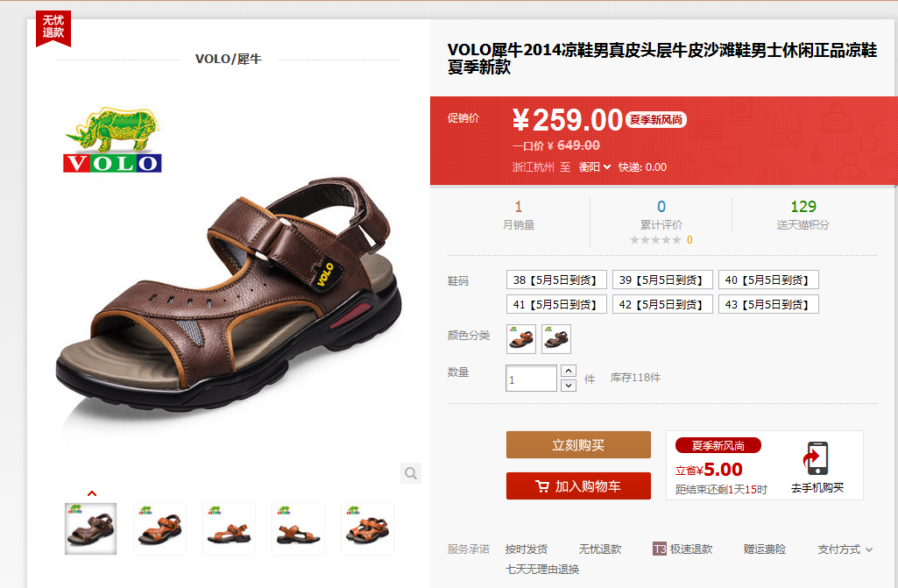
Task: Click the 无忧退款 red ribbon badge
Action: [53, 28]
